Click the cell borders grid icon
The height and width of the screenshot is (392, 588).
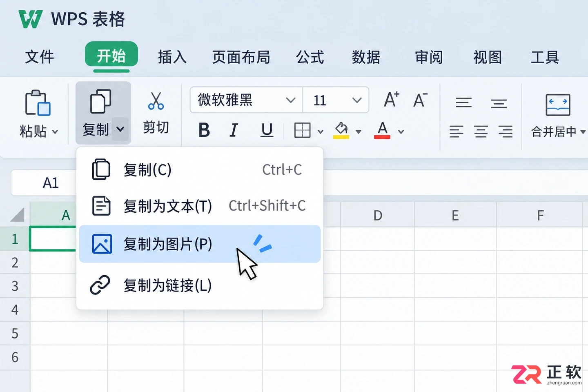click(302, 131)
